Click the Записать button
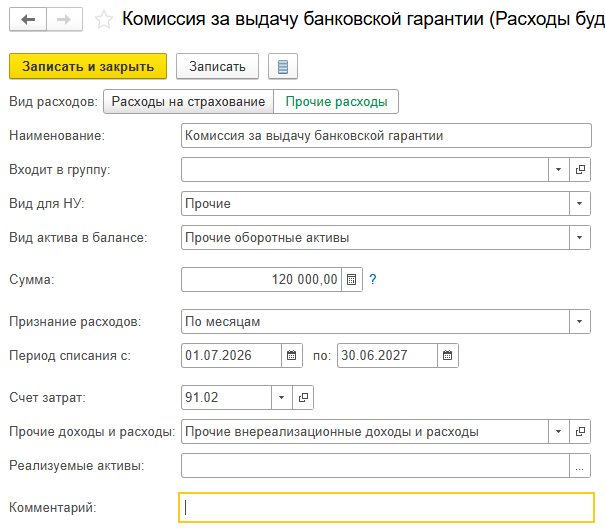605x531 pixels. pyautogui.click(x=217, y=66)
